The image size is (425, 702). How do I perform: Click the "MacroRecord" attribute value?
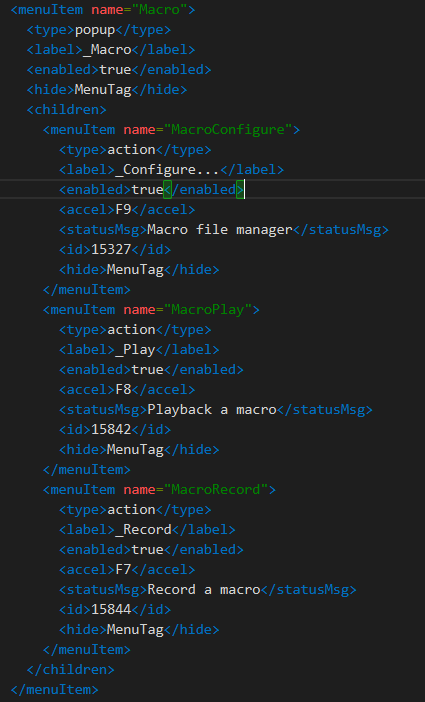(x=216, y=490)
